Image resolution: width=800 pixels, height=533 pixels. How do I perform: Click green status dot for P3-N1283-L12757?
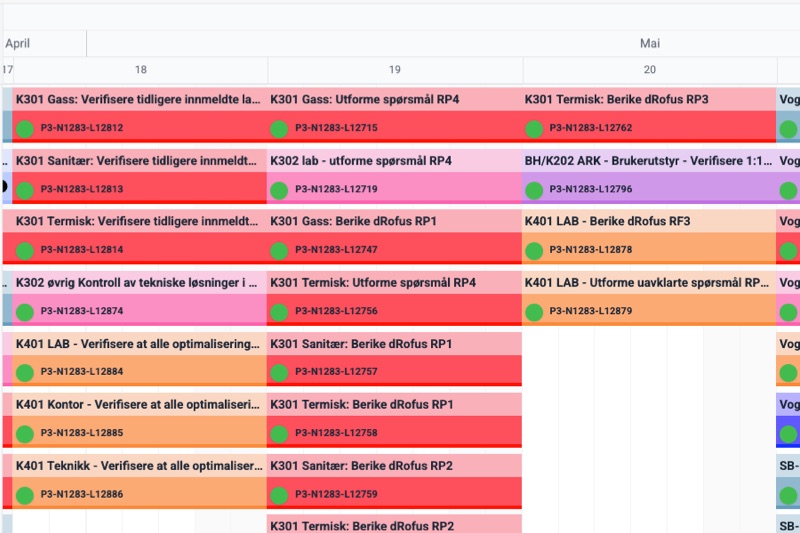pyautogui.click(x=279, y=373)
